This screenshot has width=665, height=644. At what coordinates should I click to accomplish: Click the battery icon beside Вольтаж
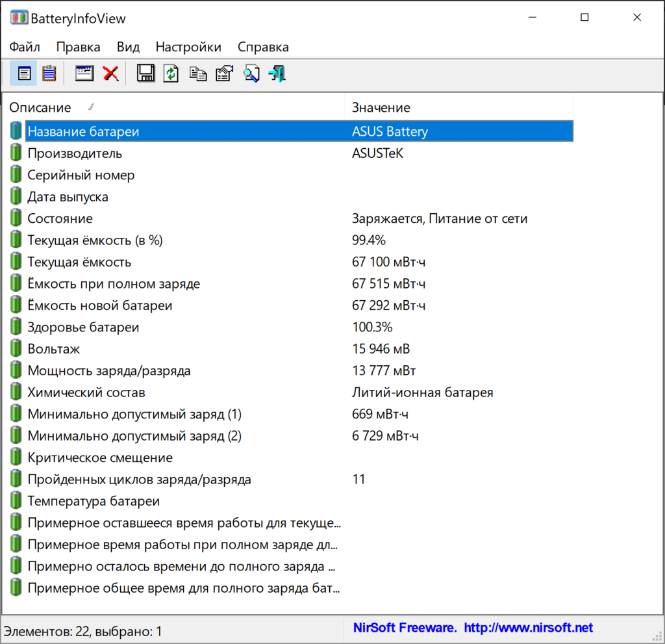tap(16, 348)
